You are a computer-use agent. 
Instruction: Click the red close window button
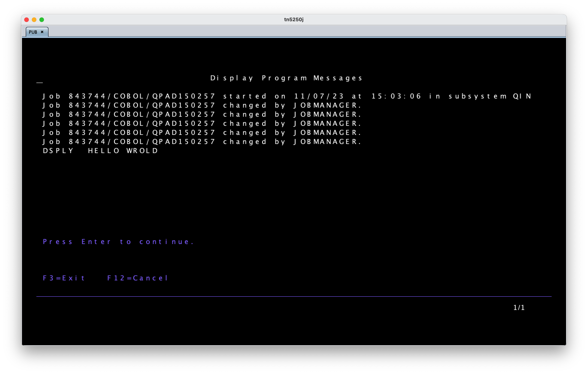click(27, 20)
